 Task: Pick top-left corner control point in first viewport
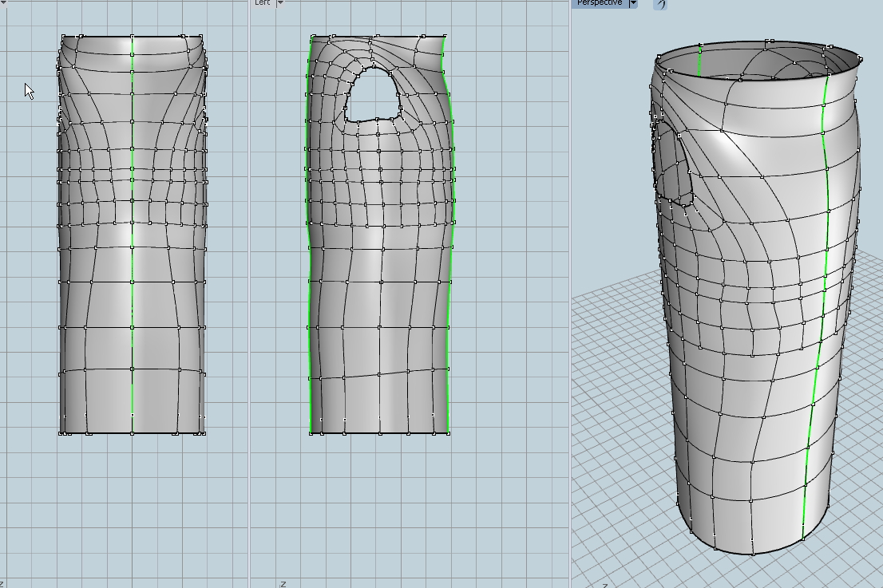[x=63, y=37]
